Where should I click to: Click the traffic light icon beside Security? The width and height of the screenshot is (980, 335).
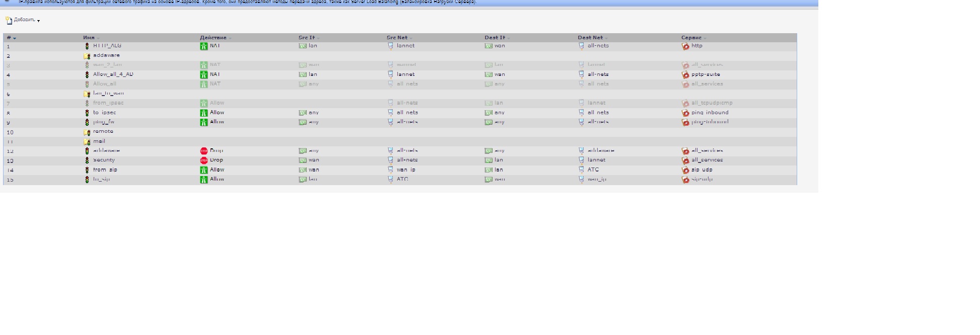(x=87, y=160)
